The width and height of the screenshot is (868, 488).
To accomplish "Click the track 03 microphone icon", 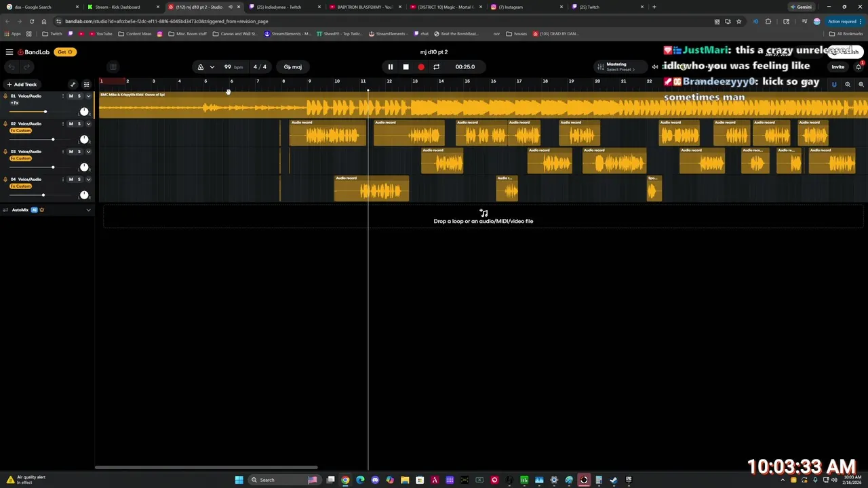I will 5,152.
